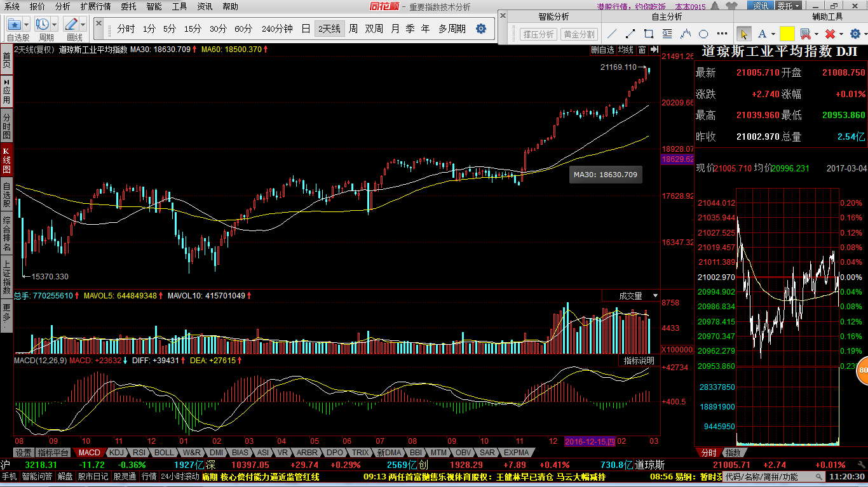Toggle the 2天线 period

[x=329, y=29]
